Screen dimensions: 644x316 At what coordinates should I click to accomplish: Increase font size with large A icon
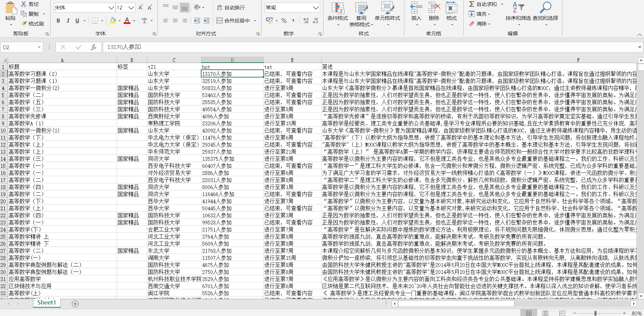(141, 7)
